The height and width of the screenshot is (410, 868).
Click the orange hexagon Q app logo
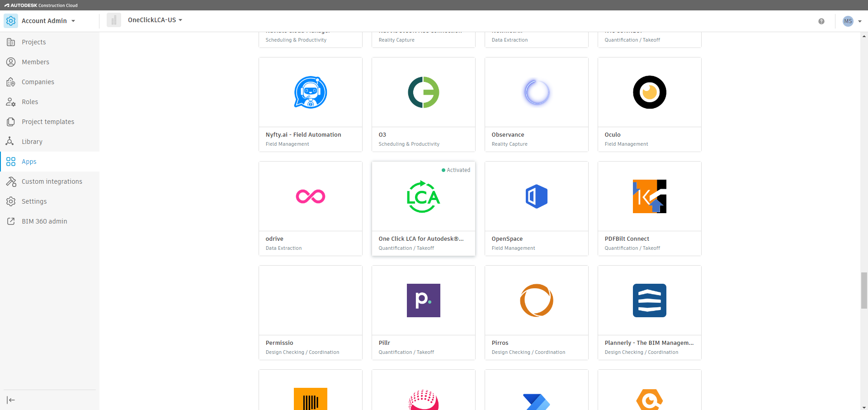click(650, 400)
